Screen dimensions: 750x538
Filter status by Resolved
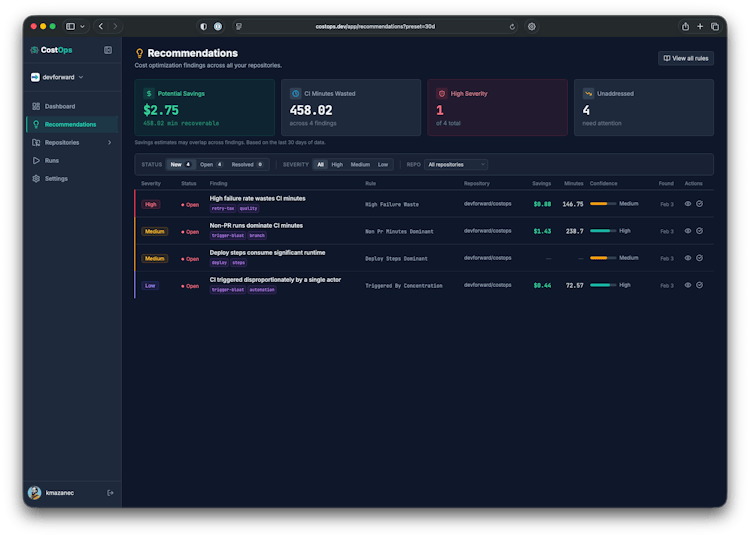[x=247, y=164]
